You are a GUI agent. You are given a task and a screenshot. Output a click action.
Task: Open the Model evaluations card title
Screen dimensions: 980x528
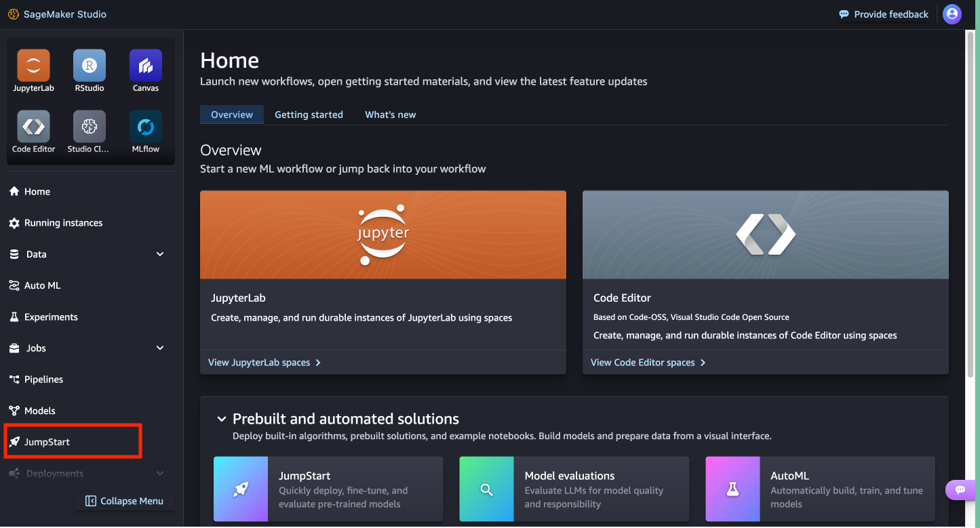(x=570, y=476)
